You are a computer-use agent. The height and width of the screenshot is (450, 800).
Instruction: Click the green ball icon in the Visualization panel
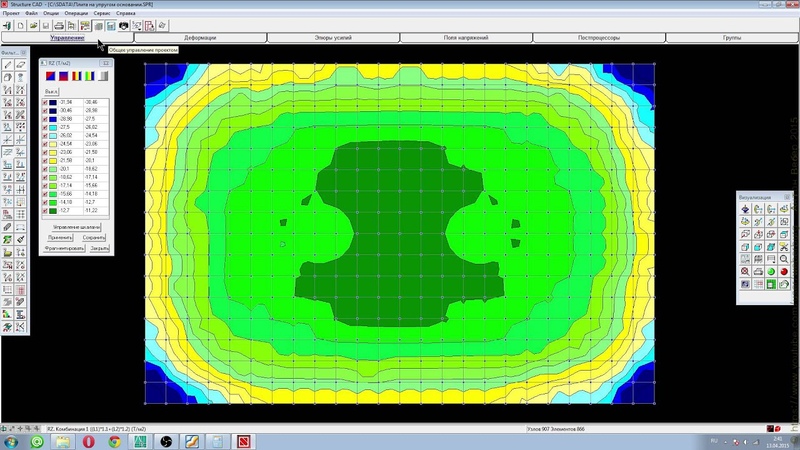771,271
